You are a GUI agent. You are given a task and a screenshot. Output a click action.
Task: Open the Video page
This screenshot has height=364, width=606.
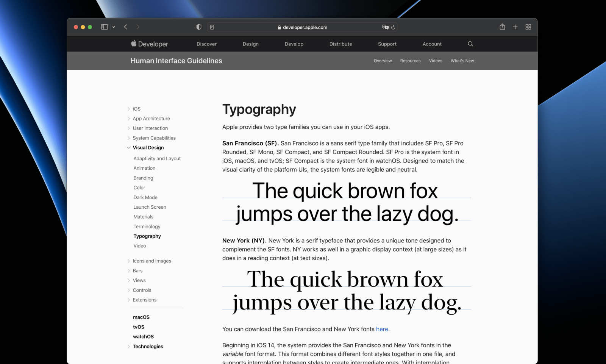140,246
